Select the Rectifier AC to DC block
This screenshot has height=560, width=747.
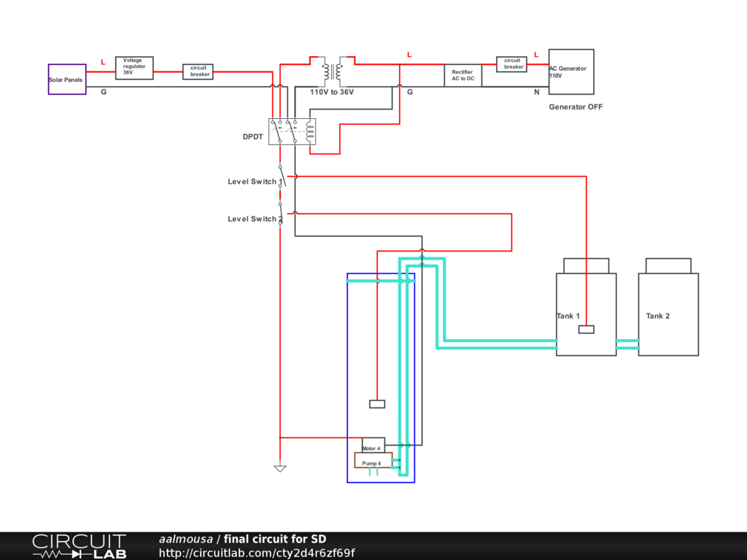462,75
